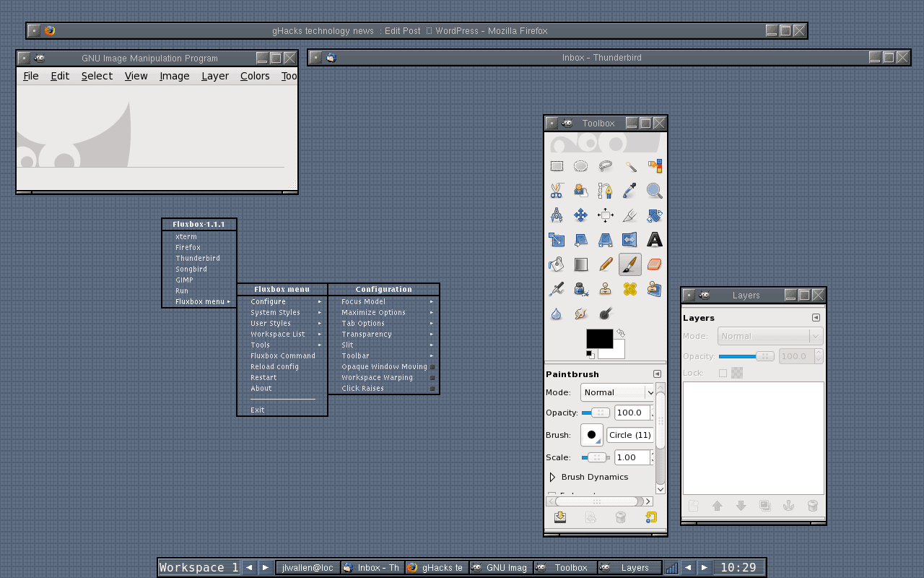Screen dimensions: 924x578
Task: Choose the Dodge/Burn tool
Action: (606, 314)
